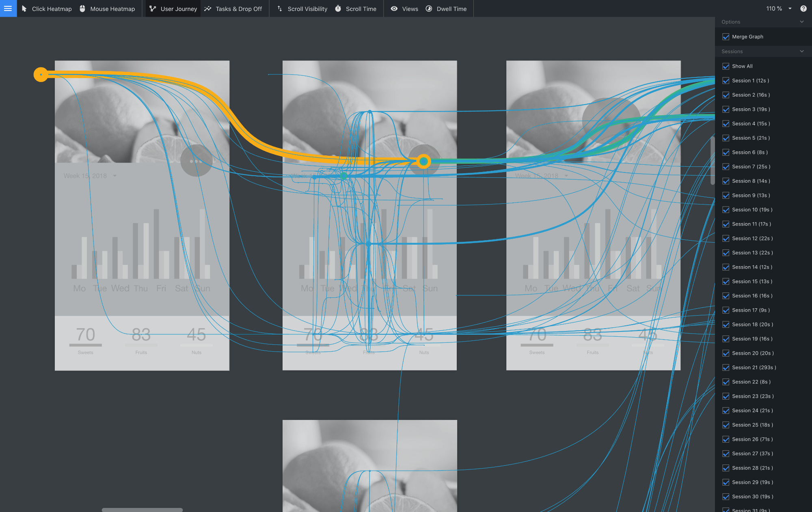Click the Mouse Heatmap mouse icon
The image size is (812, 512).
(82, 9)
